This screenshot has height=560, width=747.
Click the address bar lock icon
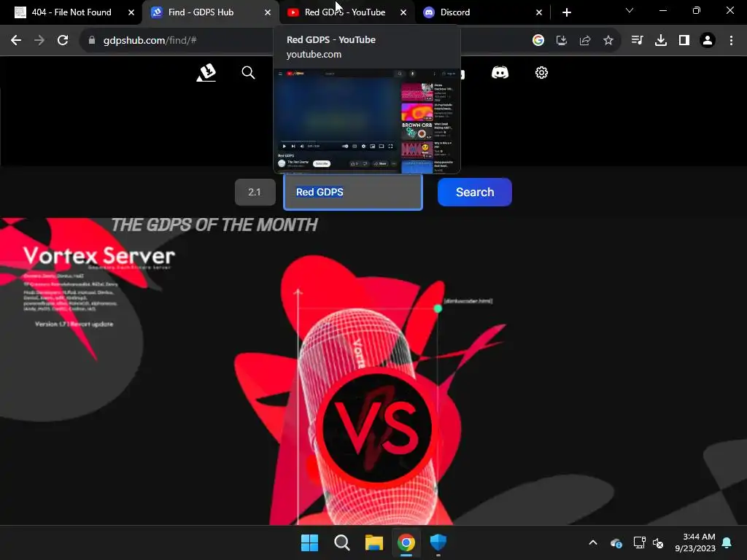tap(92, 41)
